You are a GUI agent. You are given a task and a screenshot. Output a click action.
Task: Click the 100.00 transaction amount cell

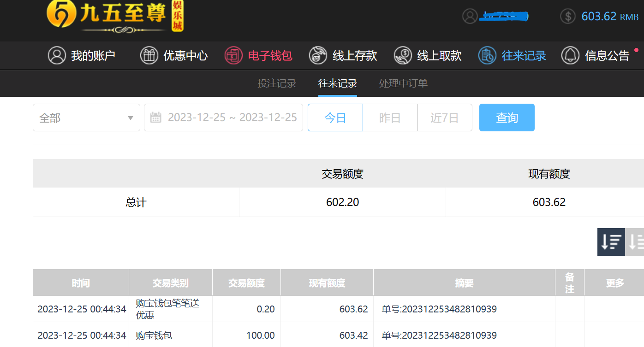(x=246, y=335)
